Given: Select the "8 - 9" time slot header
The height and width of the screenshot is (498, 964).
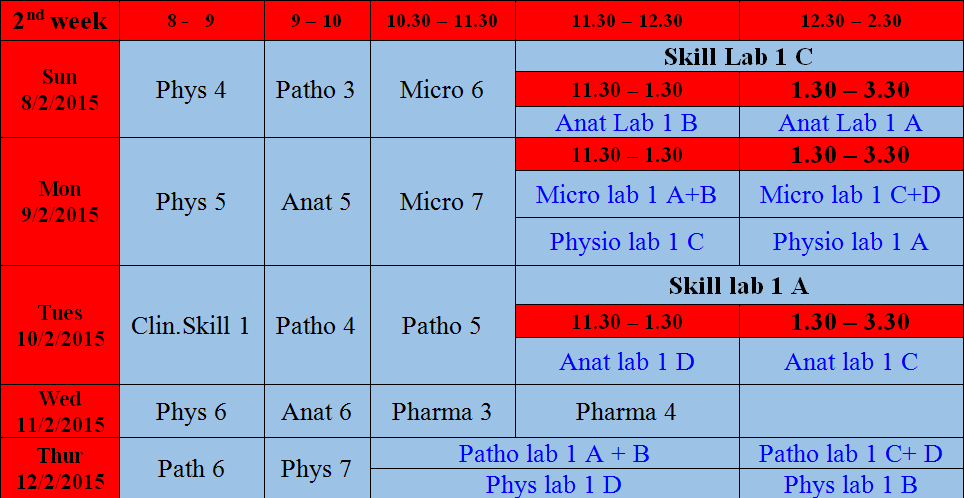Looking at the screenshot, I should (191, 20).
